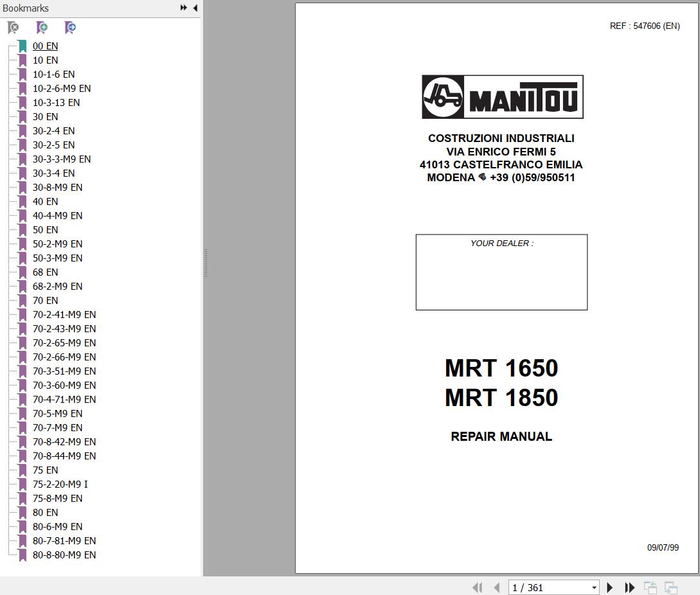Select bookmark 70-3-51-M9 EN
This screenshot has width=700, height=595.
click(x=64, y=371)
